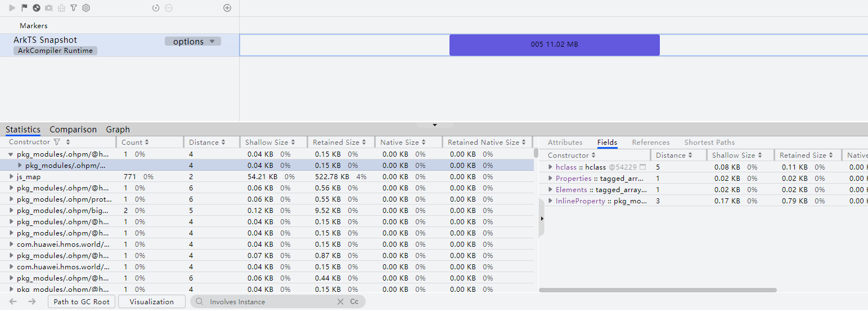
Task: Click the minus zoom-out icon
Action: [169, 8]
